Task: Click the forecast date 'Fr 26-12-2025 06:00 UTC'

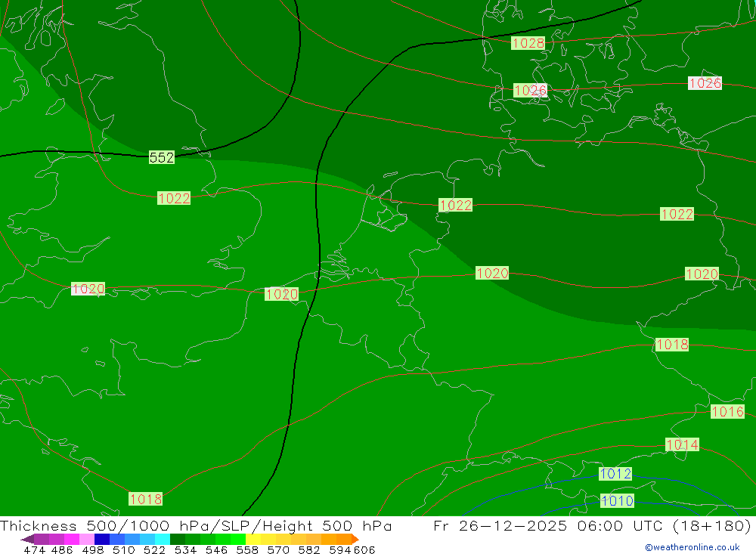Action: pos(550,525)
